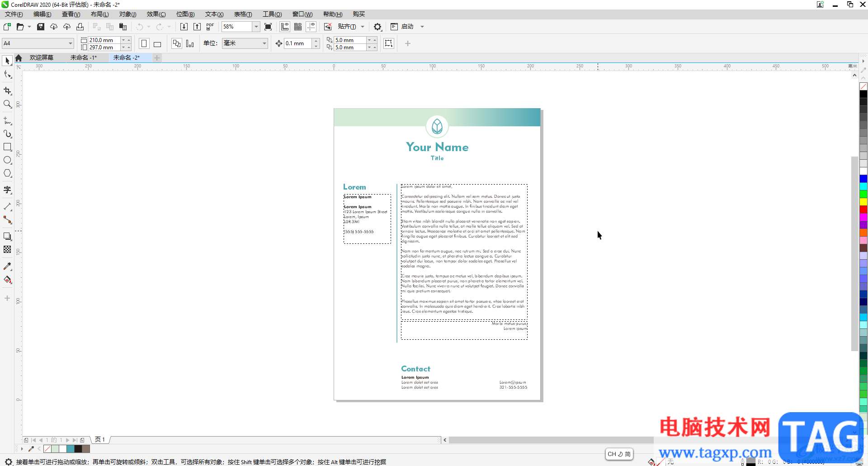
Task: Toggle grid display
Action: pyautogui.click(x=298, y=27)
